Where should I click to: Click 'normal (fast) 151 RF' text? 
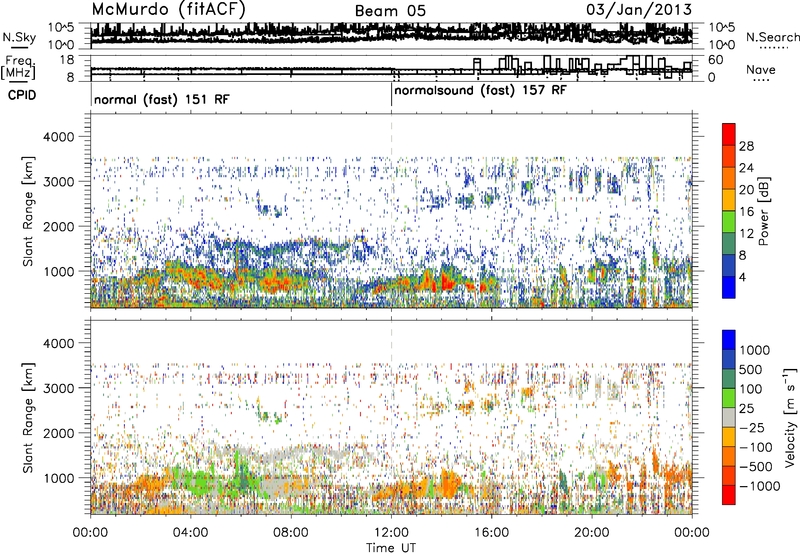[162, 99]
